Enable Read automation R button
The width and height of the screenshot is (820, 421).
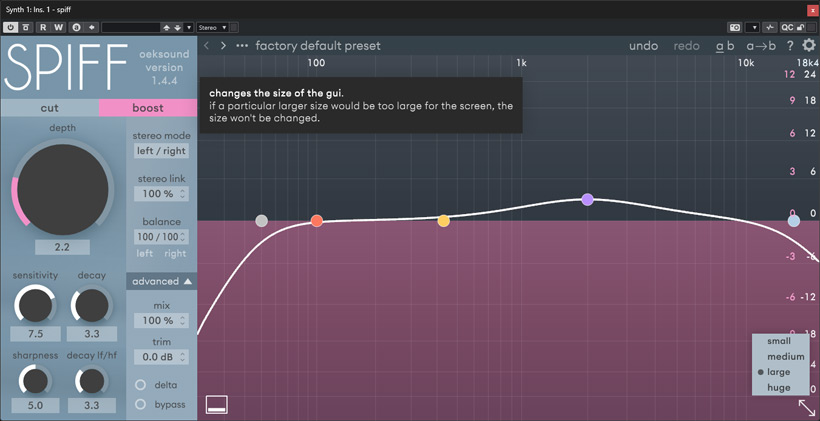43,27
